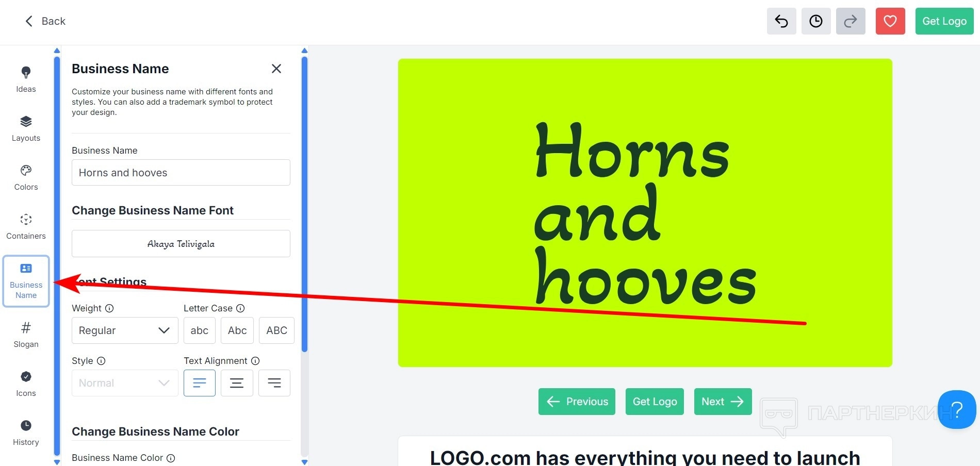Select the Business Name sidebar tab
This screenshot has width=980, height=466.
pos(26,281)
